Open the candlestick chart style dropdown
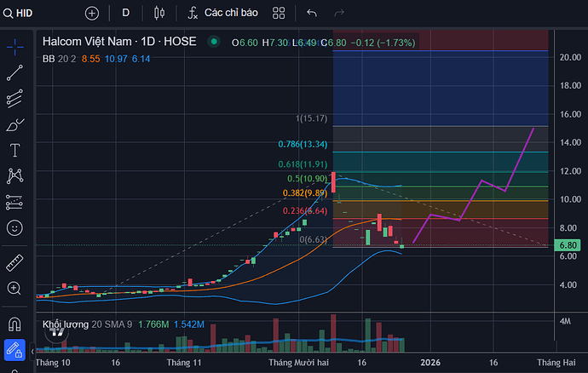This screenshot has height=373, width=588. coord(159,13)
